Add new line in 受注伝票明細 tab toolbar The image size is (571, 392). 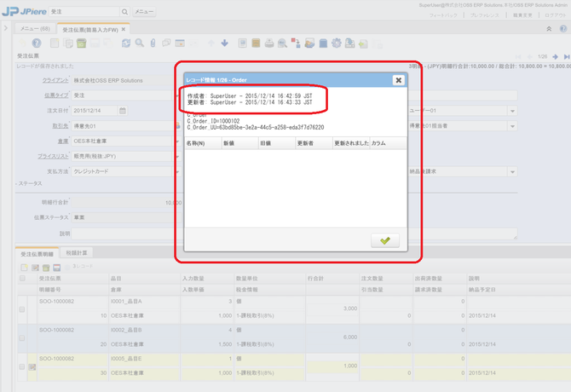[24, 268]
